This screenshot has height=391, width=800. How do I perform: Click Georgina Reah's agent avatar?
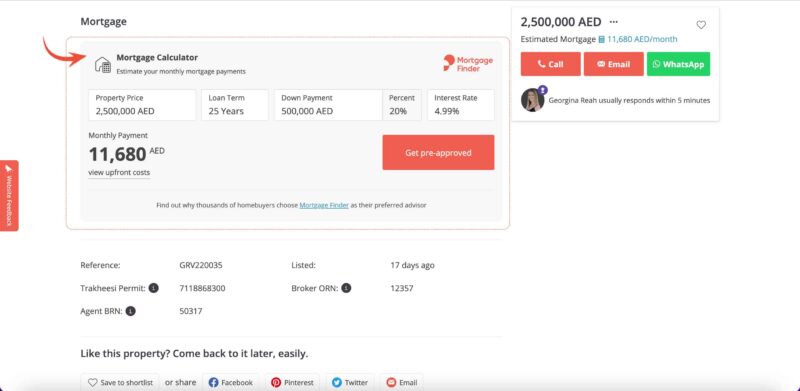pos(532,100)
